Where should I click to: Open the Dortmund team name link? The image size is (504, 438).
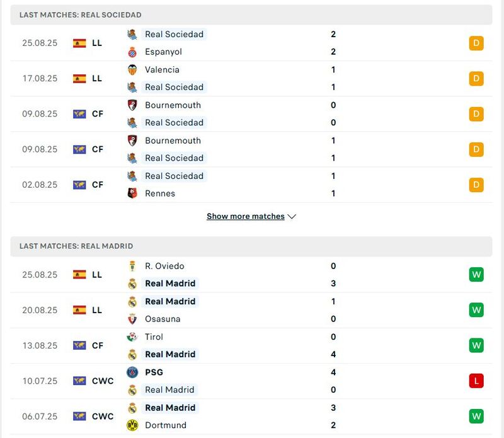(166, 425)
